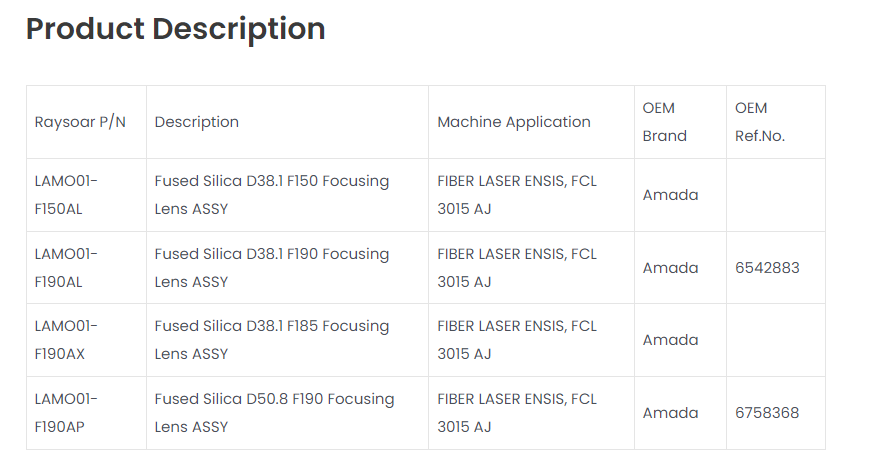Click machine application cell in F190AX row

[x=516, y=340]
